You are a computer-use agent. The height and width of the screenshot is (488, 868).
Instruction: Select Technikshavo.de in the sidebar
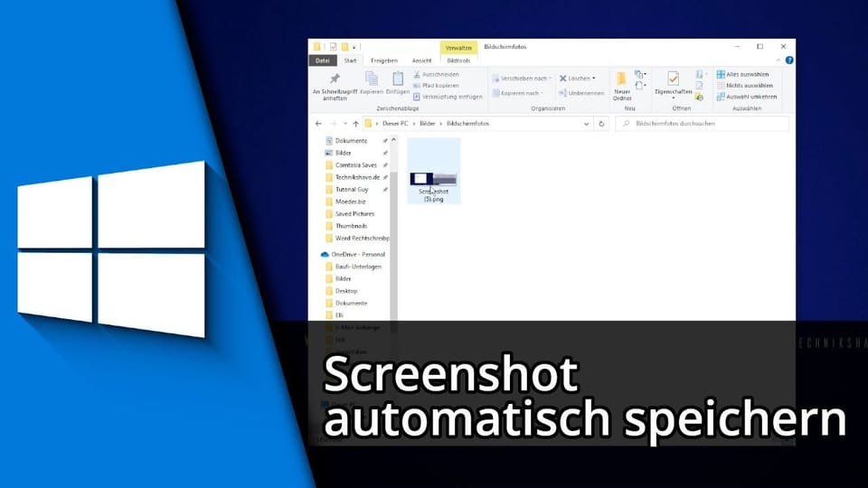(357, 177)
